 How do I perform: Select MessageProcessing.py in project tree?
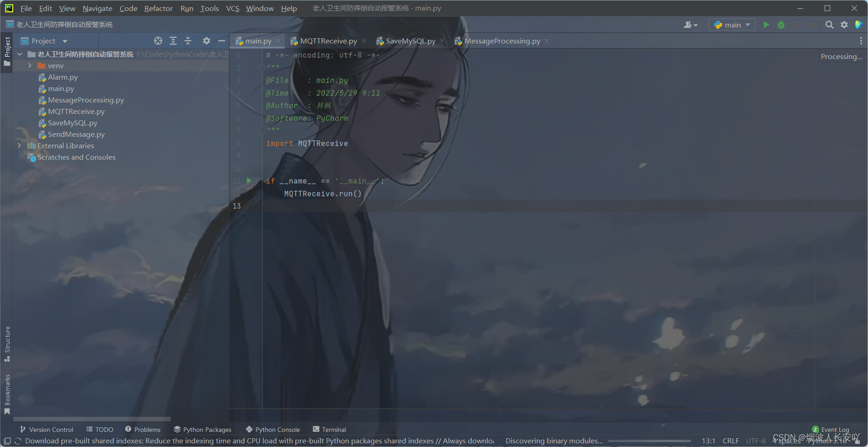point(85,100)
